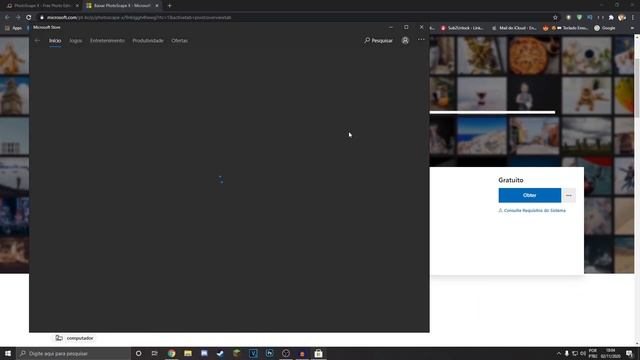The width and height of the screenshot is (640, 360).
Task: Open the account profile icon in Store
Action: [405, 40]
